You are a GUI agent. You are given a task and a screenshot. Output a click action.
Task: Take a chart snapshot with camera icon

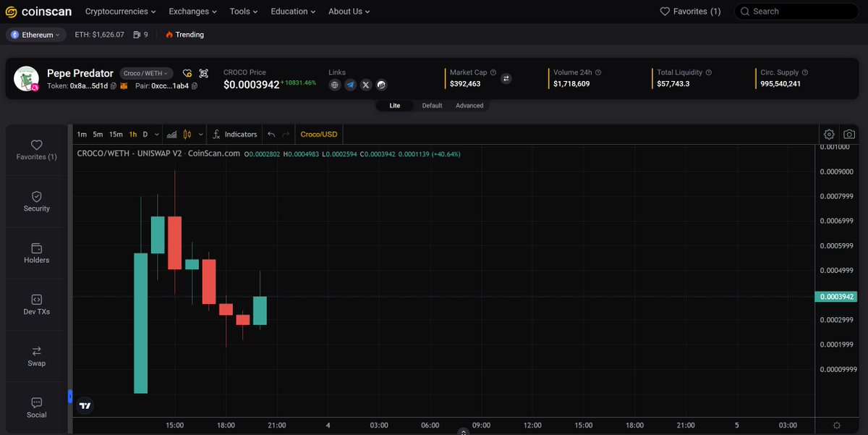[849, 134]
